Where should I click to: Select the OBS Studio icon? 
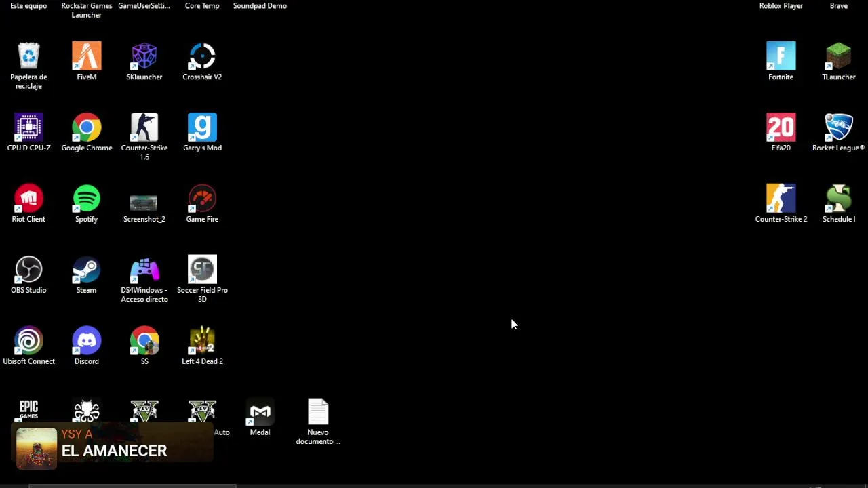28,270
